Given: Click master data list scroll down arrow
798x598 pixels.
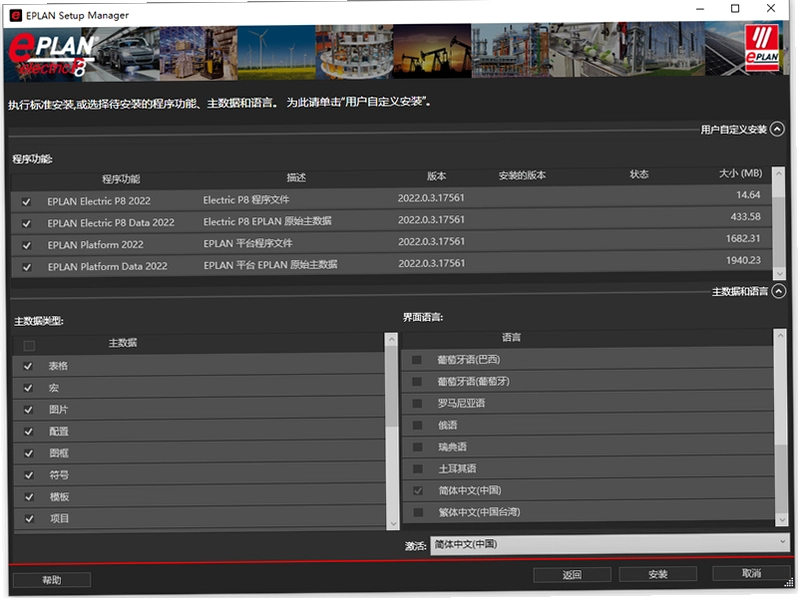Looking at the screenshot, I should 393,524.
